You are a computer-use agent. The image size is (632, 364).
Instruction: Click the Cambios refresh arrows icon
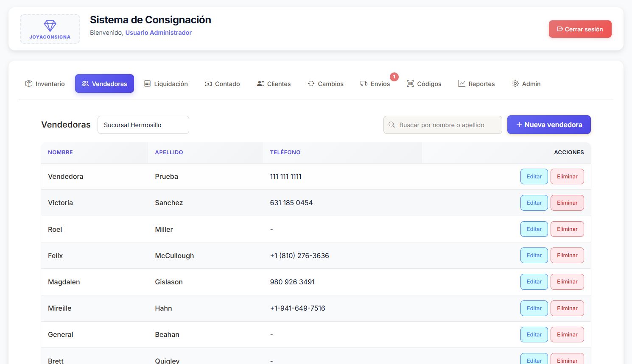point(311,83)
